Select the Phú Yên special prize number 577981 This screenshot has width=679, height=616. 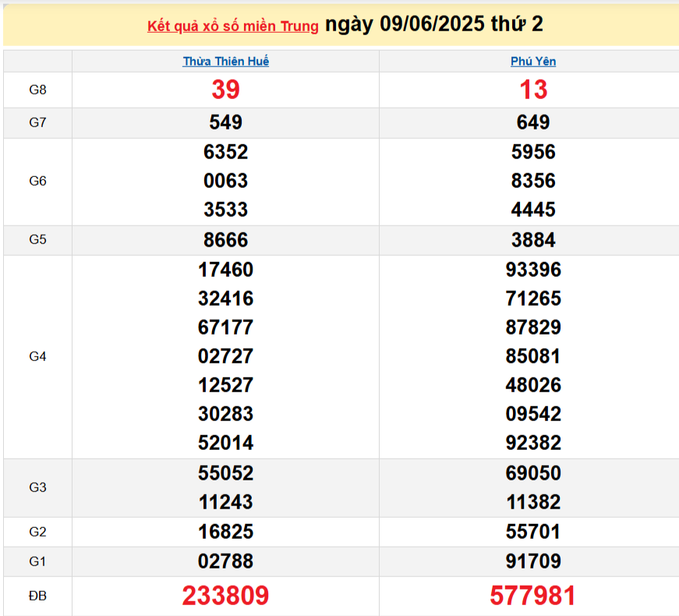533,596
